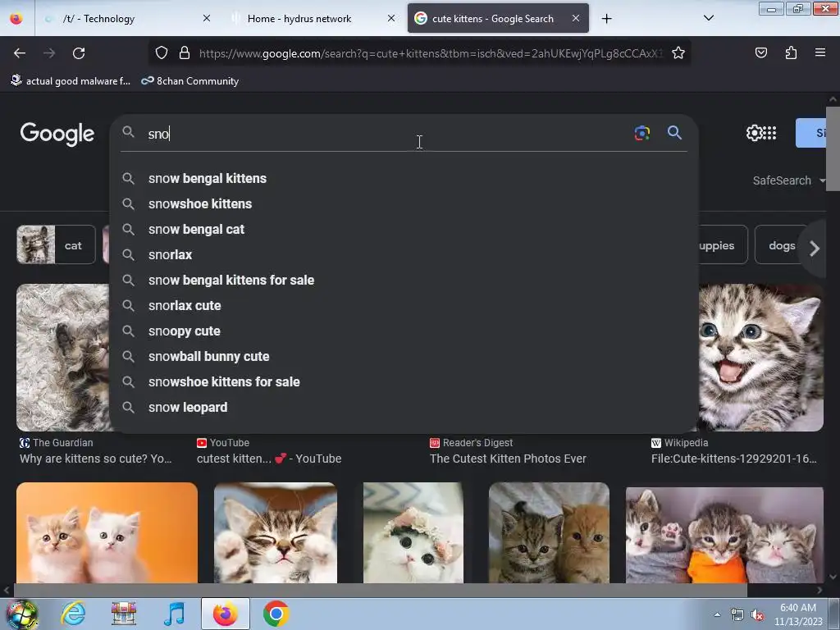Open the white kitten with flower crown thumbnail
The image size is (840, 630).
point(413,532)
